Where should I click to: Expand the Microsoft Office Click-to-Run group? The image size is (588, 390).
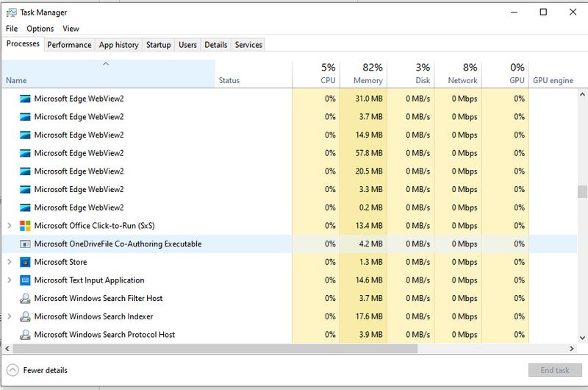(10, 226)
